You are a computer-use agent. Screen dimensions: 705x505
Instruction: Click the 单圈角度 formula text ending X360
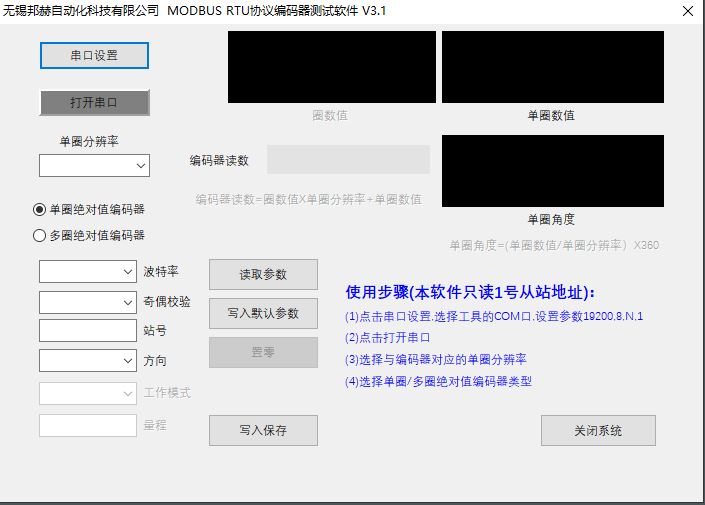(554, 245)
